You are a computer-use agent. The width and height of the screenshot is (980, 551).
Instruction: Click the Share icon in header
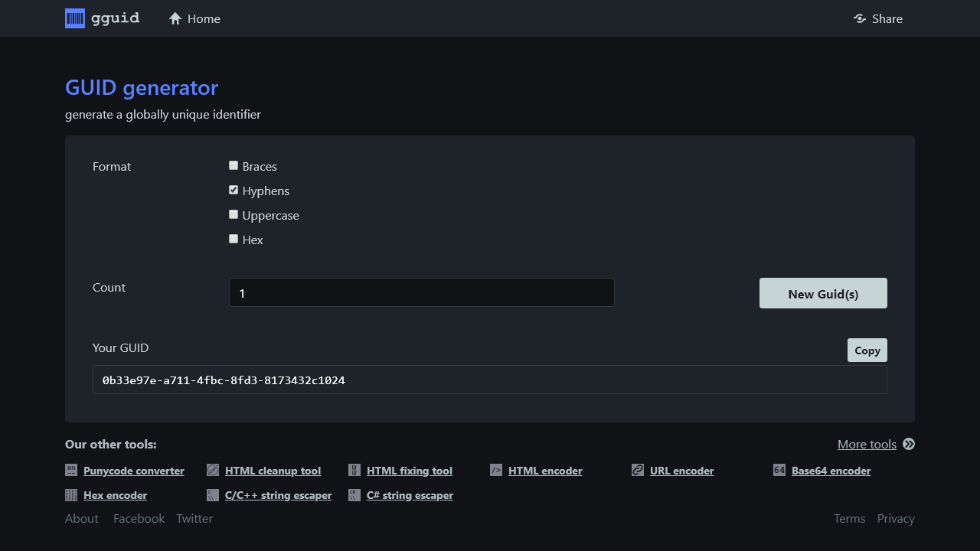(x=860, y=18)
